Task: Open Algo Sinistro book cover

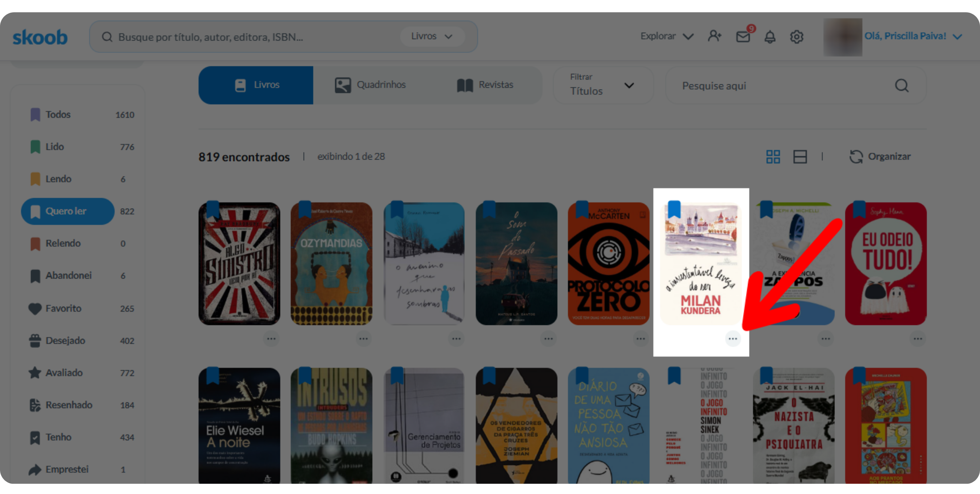Action: pos(239,264)
